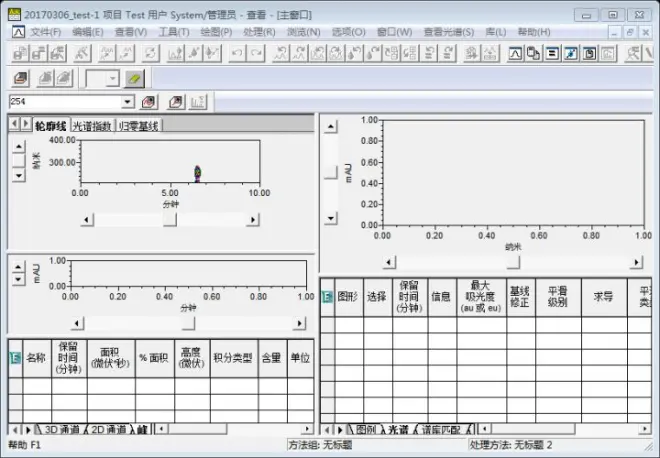Click the Redo arrow toolbar icon

coord(256,53)
